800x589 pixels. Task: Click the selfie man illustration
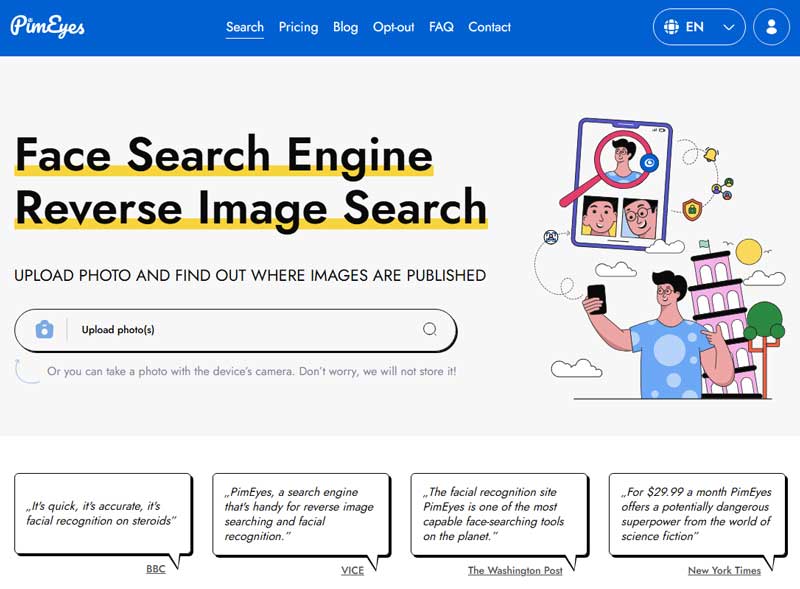coord(658,334)
